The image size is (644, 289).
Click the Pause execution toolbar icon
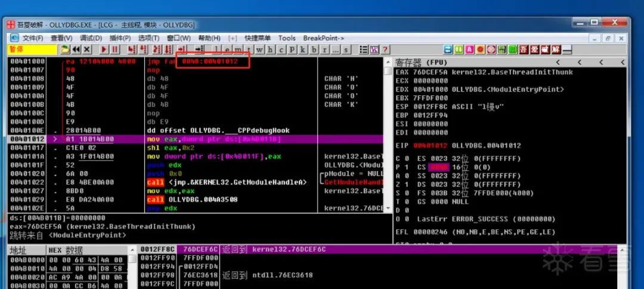coord(115,49)
